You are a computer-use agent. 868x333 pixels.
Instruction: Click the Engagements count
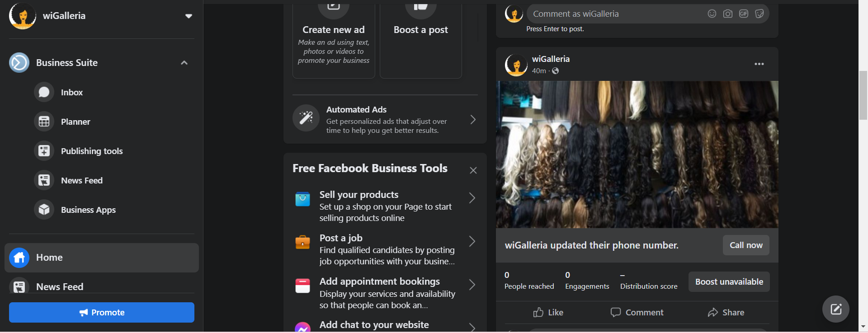(x=567, y=275)
